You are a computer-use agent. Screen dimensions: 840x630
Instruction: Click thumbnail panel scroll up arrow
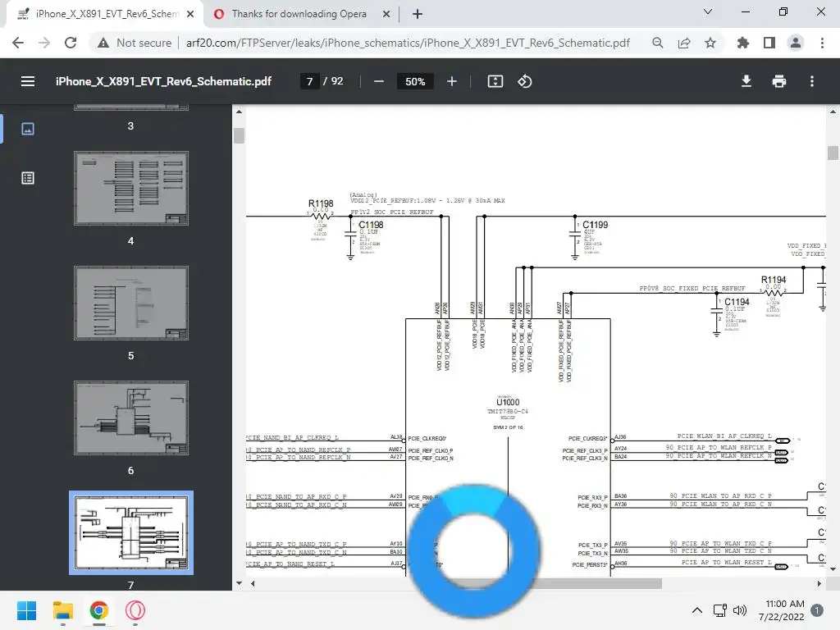pyautogui.click(x=239, y=112)
